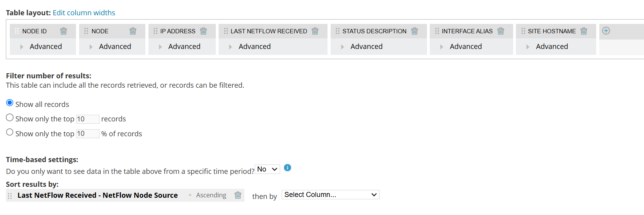Remove the Last NetFlow Received sort rule

(x=238, y=195)
